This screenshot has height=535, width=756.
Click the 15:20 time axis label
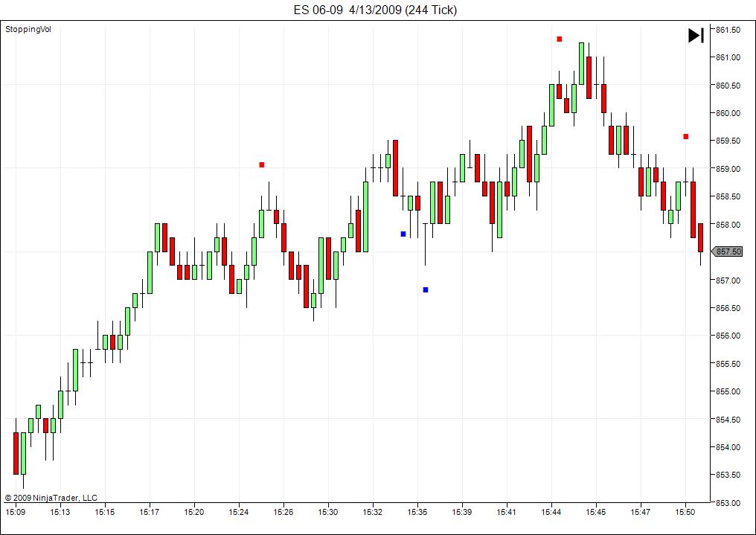point(193,512)
